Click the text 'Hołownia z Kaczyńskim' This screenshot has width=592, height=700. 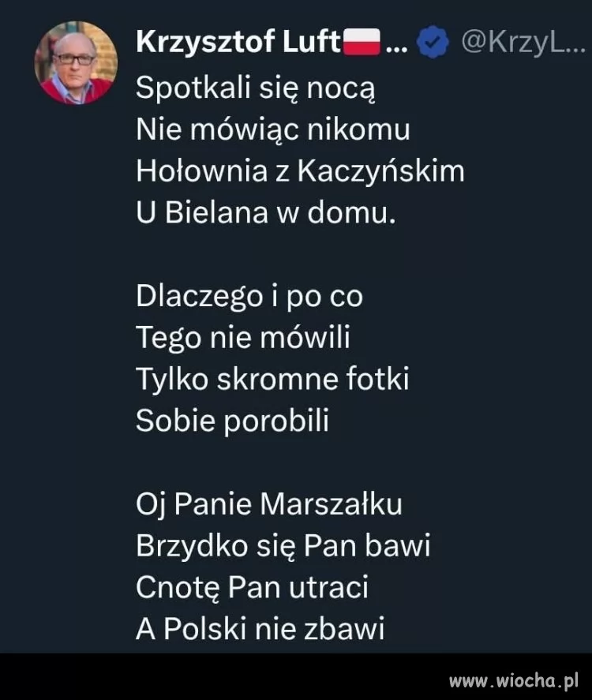[300, 171]
